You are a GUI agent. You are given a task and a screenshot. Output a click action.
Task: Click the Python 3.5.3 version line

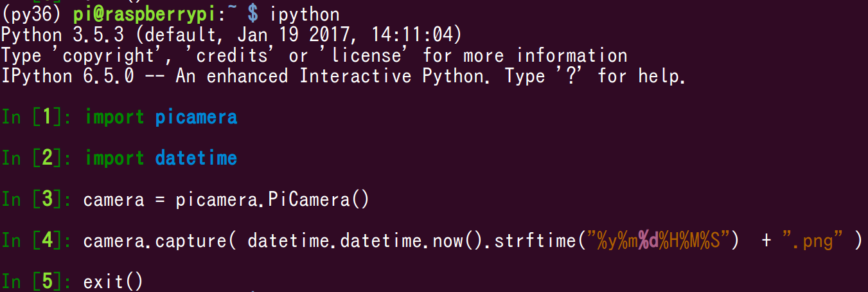231,35
